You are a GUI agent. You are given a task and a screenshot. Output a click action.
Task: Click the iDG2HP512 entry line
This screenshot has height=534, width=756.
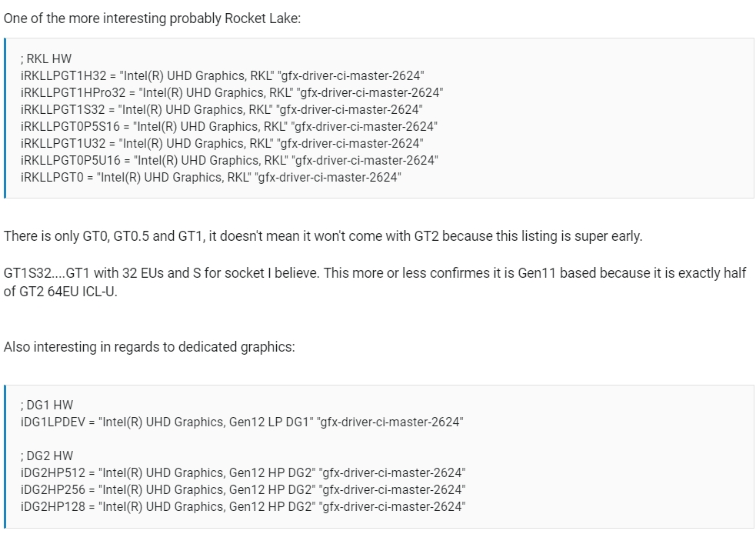point(243,472)
